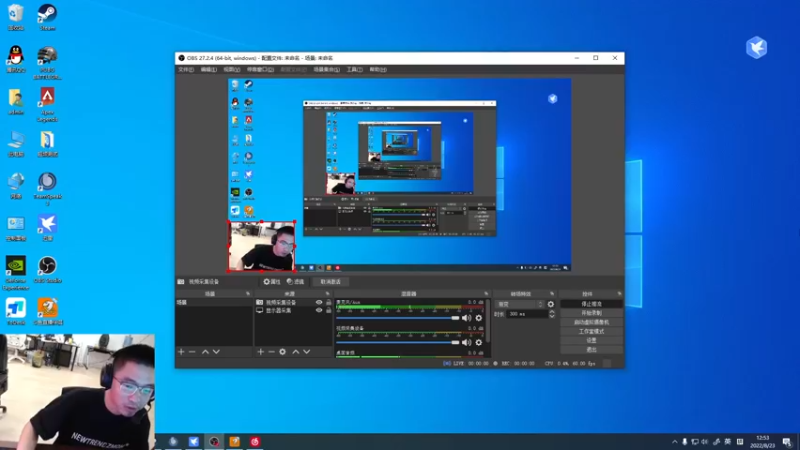Image resolution: width=800 pixels, height=450 pixels.
Task: Open the 编辑(E) menu
Action: [208, 69]
